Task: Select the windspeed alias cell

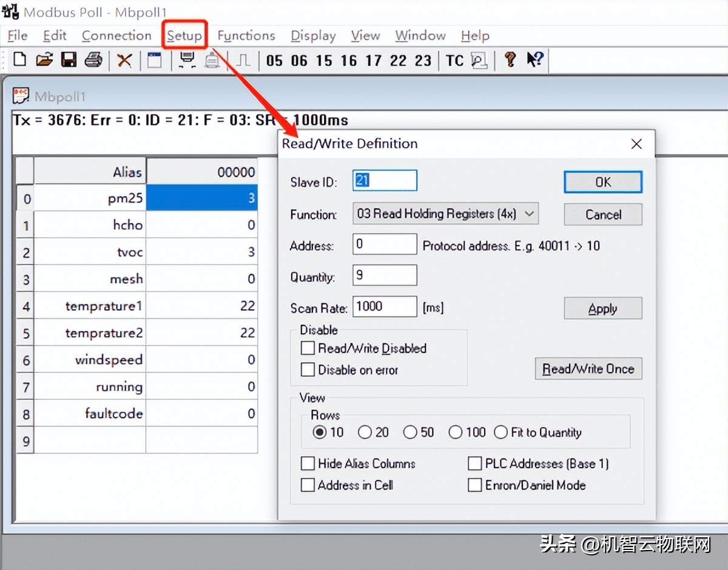Action: (x=90, y=360)
